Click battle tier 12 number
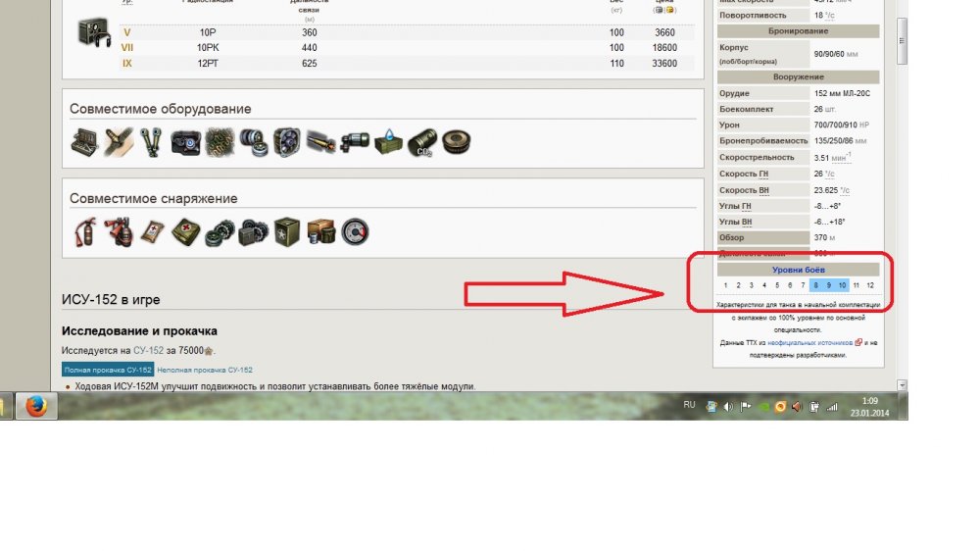Screen dimensions: 980x551 click(x=870, y=285)
